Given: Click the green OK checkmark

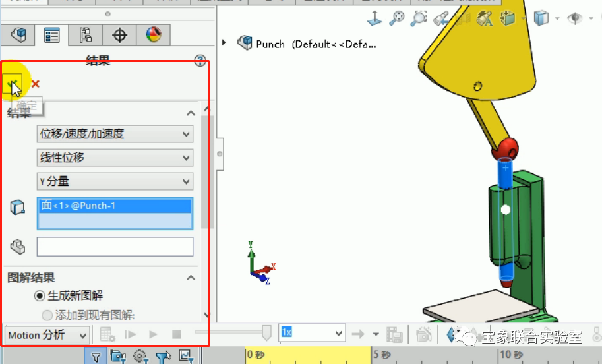Looking at the screenshot, I should (x=12, y=83).
